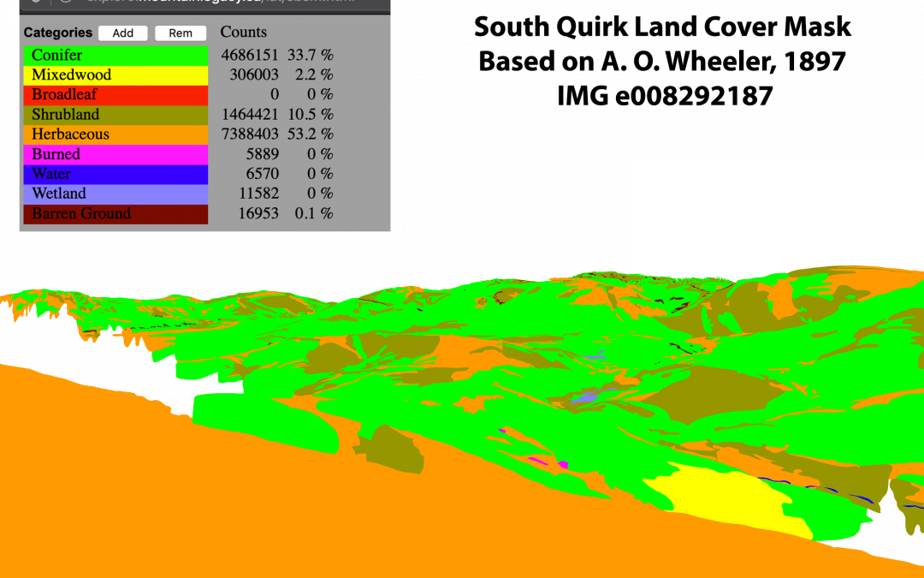Select the magenta Burned category
The width and height of the screenshot is (924, 578).
pyautogui.click(x=115, y=154)
